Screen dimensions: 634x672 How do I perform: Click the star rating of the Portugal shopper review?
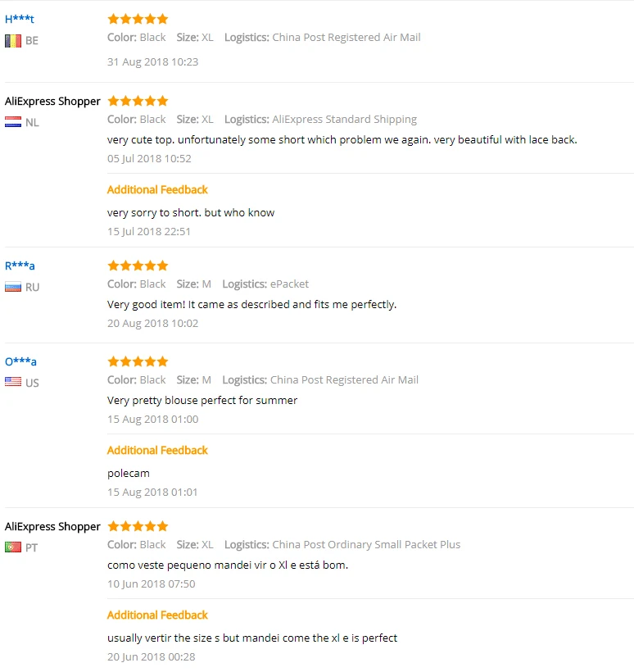click(x=138, y=526)
